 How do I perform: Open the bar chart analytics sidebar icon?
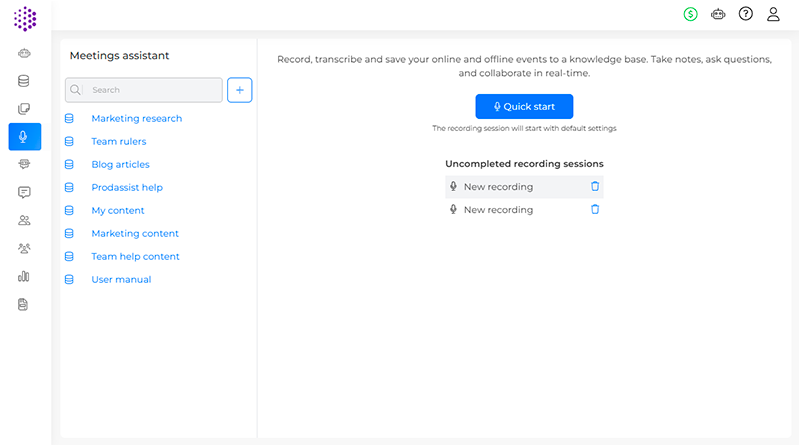[x=24, y=276]
